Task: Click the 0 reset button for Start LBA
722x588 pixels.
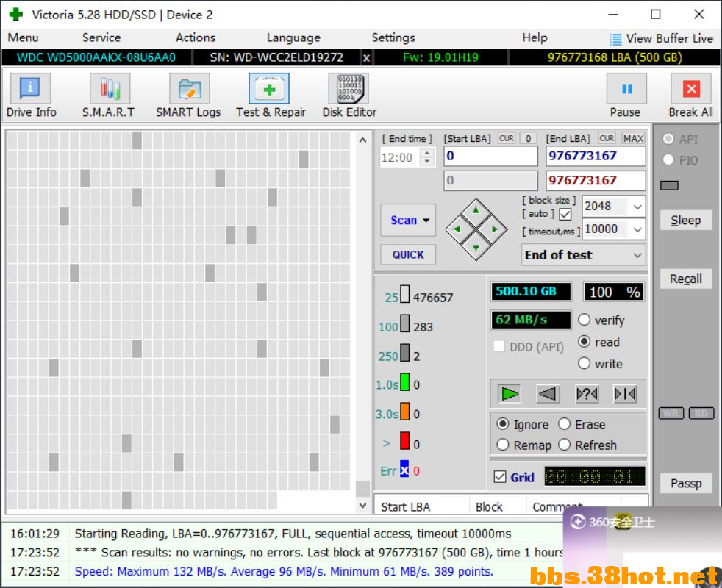Action: point(528,138)
